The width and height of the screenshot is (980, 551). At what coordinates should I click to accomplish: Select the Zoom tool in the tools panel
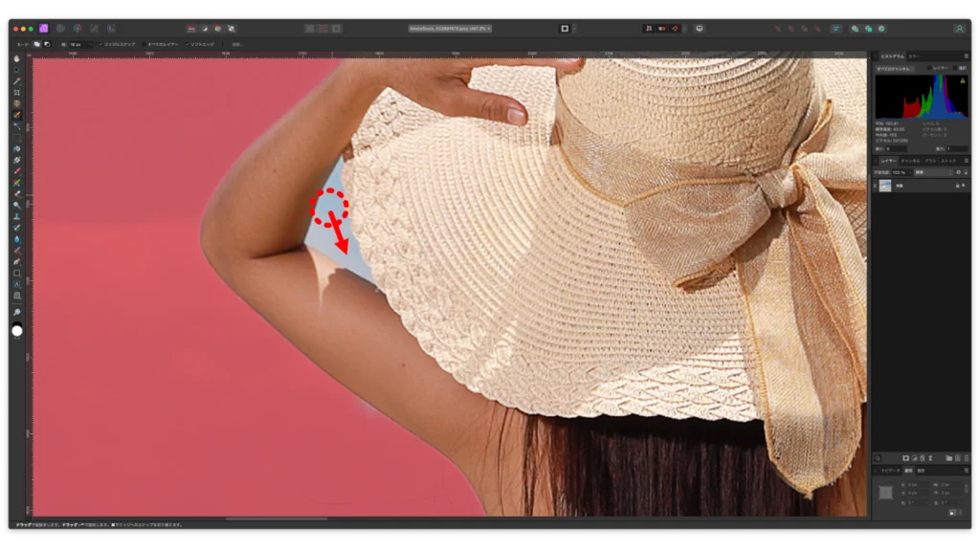click(17, 312)
